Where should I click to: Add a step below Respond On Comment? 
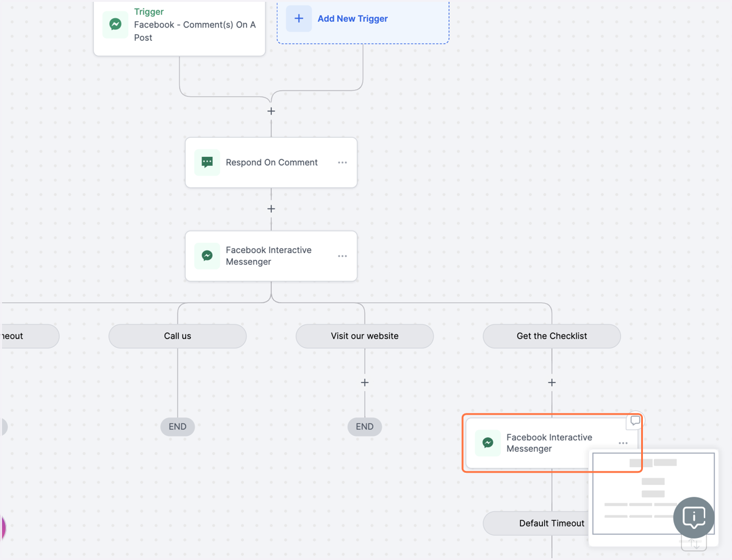(x=271, y=209)
